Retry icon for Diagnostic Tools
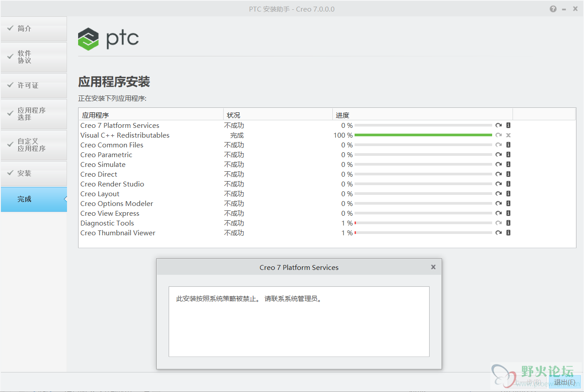 pyautogui.click(x=498, y=223)
